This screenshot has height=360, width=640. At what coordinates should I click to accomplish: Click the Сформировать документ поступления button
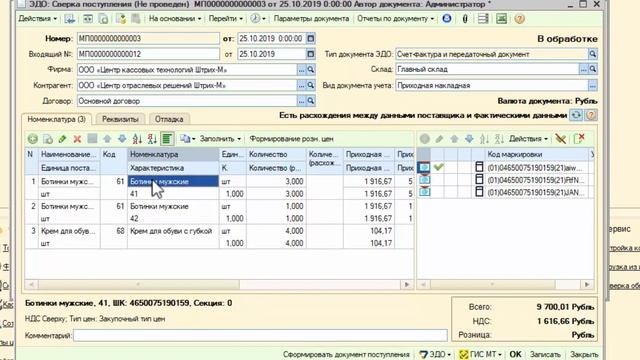pyautogui.click(x=346, y=354)
